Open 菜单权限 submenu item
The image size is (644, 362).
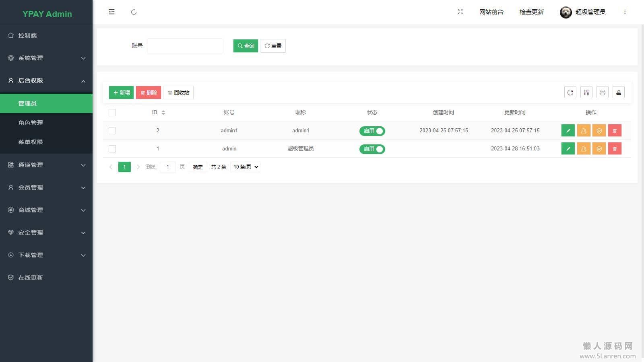click(x=46, y=142)
